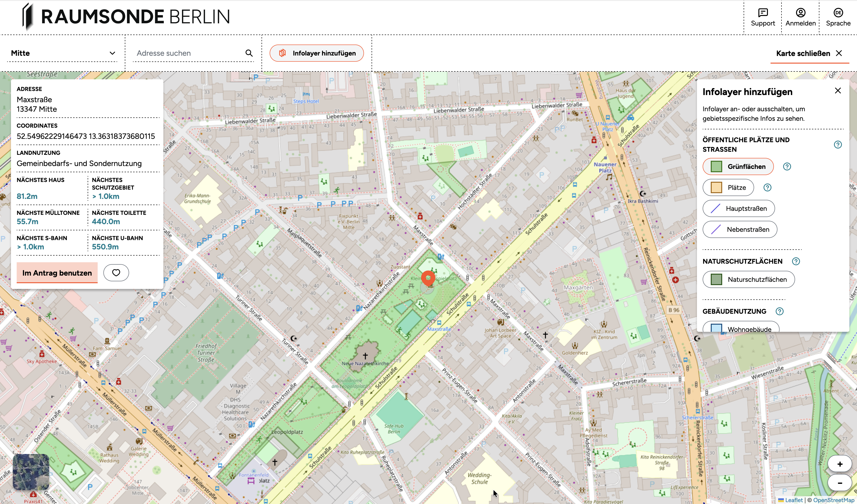This screenshot has width=857, height=504.
Task: Click the search magnifier icon
Action: coord(249,53)
